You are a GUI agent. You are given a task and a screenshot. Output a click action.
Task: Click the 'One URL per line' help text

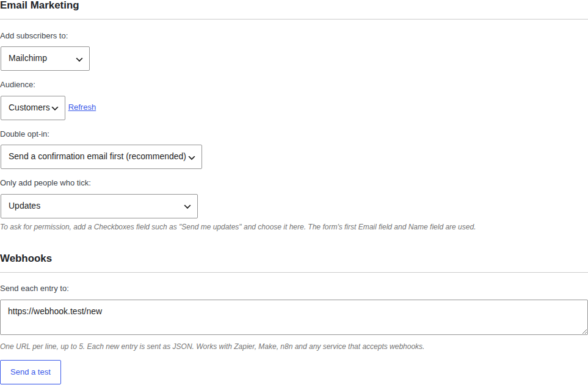click(x=212, y=347)
